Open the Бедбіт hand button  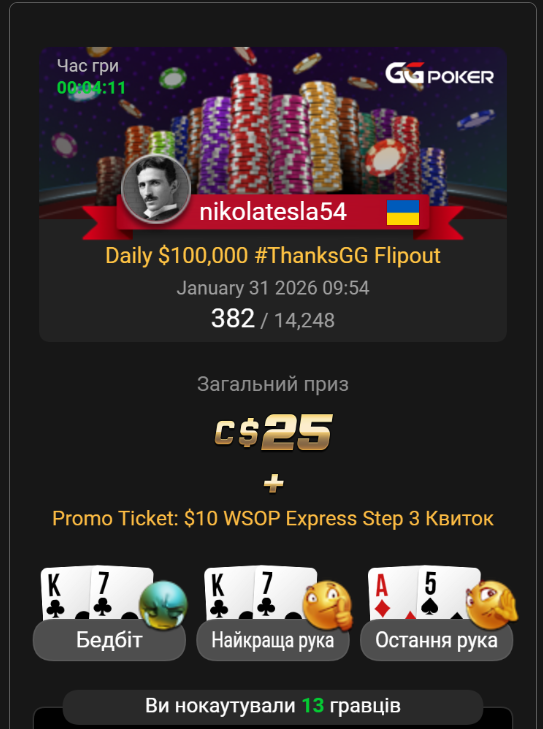tap(109, 640)
